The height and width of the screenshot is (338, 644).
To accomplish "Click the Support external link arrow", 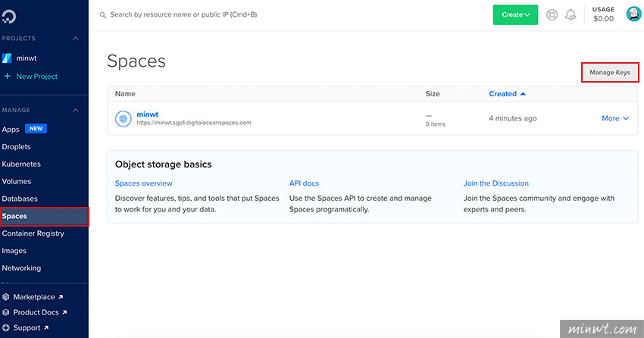I will click(46, 327).
